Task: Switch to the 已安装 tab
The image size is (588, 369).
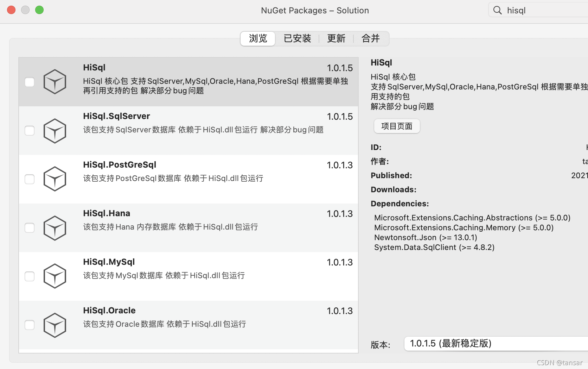Action: 297,38
